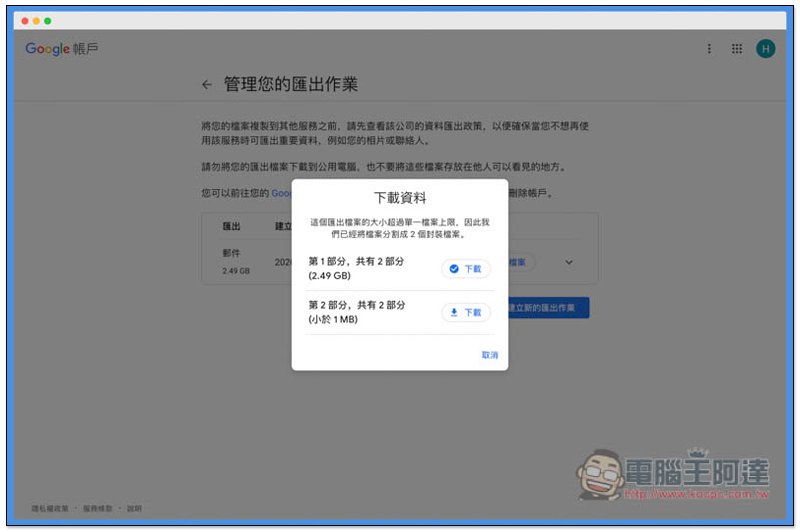Expand the mail export row chevron
The height and width of the screenshot is (532, 800).
pos(569,262)
